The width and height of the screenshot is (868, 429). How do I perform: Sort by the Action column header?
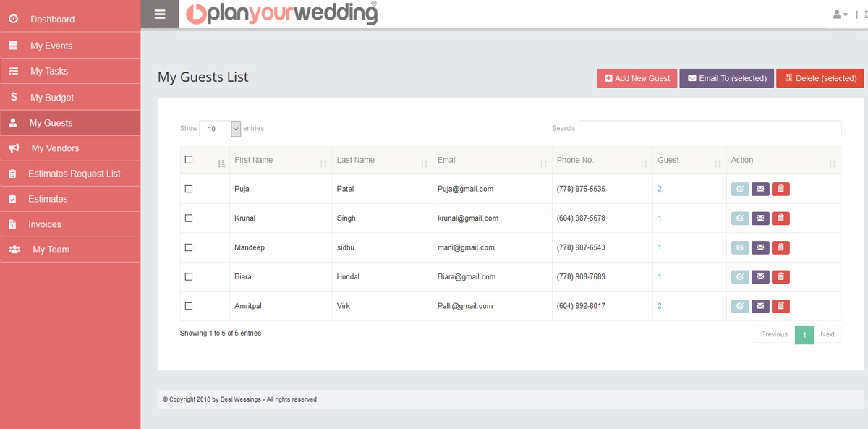784,161
